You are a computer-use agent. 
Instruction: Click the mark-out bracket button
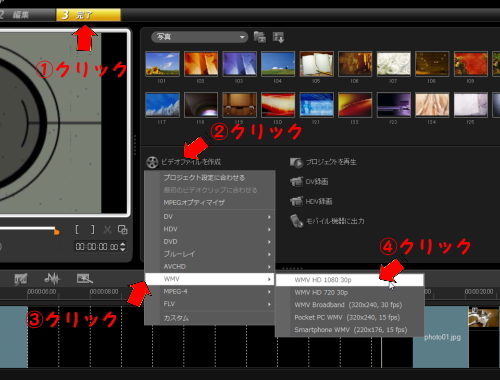coord(92,229)
